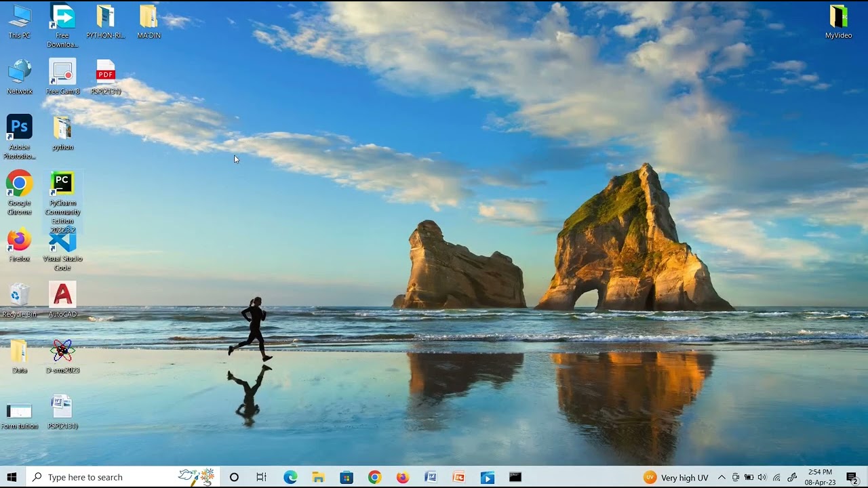Screen dimensions: 868x488
Task: Show hidden system tray icons
Action: tap(722, 477)
